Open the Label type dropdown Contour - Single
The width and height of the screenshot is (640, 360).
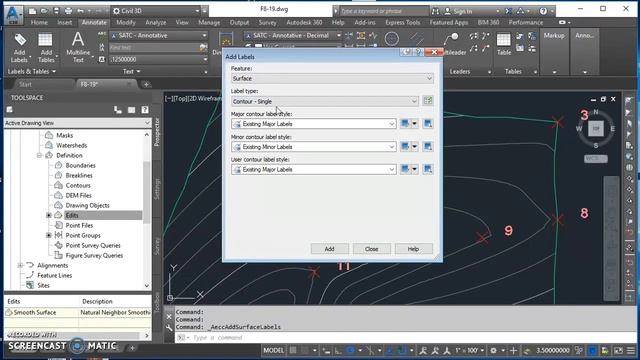(324, 101)
